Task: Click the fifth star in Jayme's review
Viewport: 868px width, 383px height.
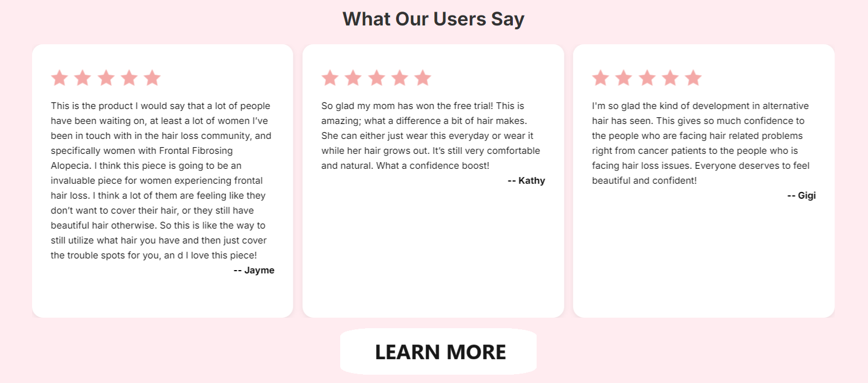Action: [152, 78]
